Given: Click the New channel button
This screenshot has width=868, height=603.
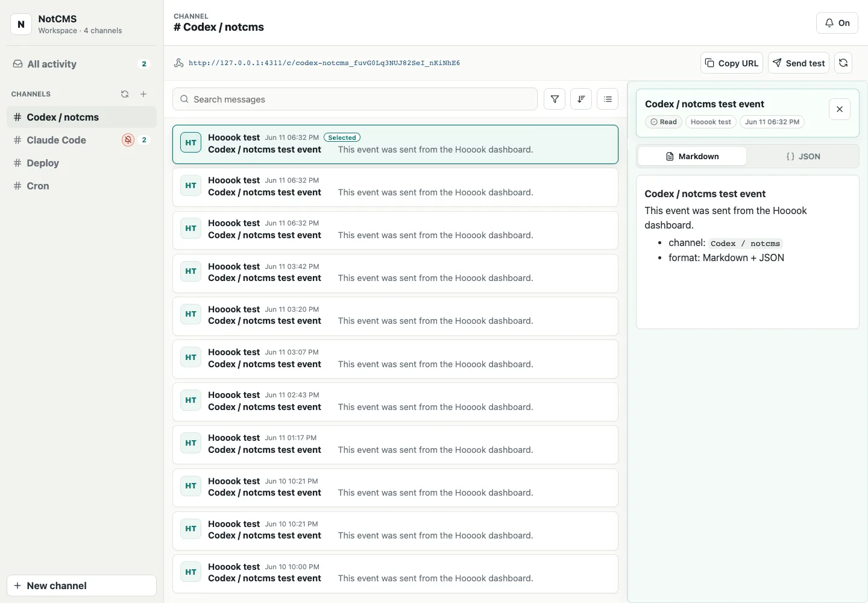Looking at the screenshot, I should point(81,586).
